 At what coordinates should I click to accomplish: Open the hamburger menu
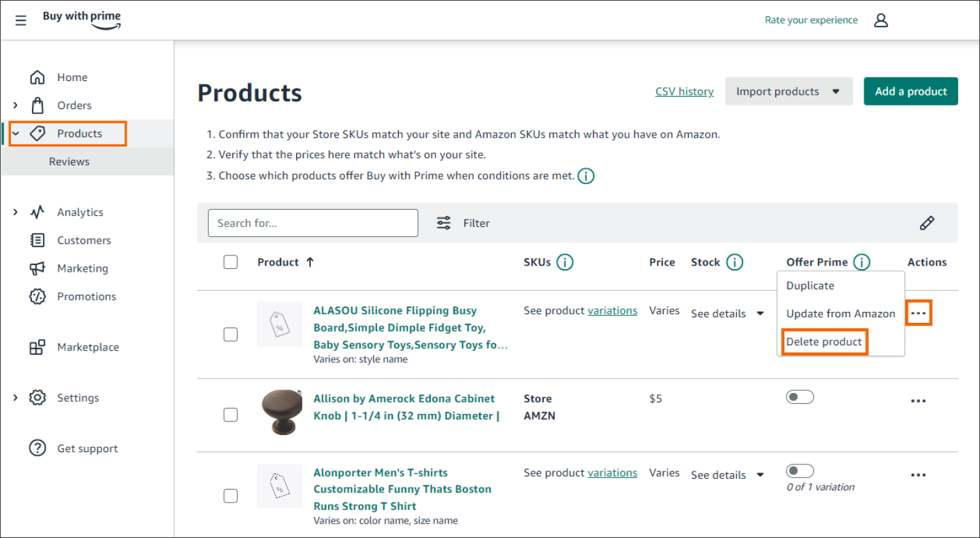pyautogui.click(x=20, y=20)
